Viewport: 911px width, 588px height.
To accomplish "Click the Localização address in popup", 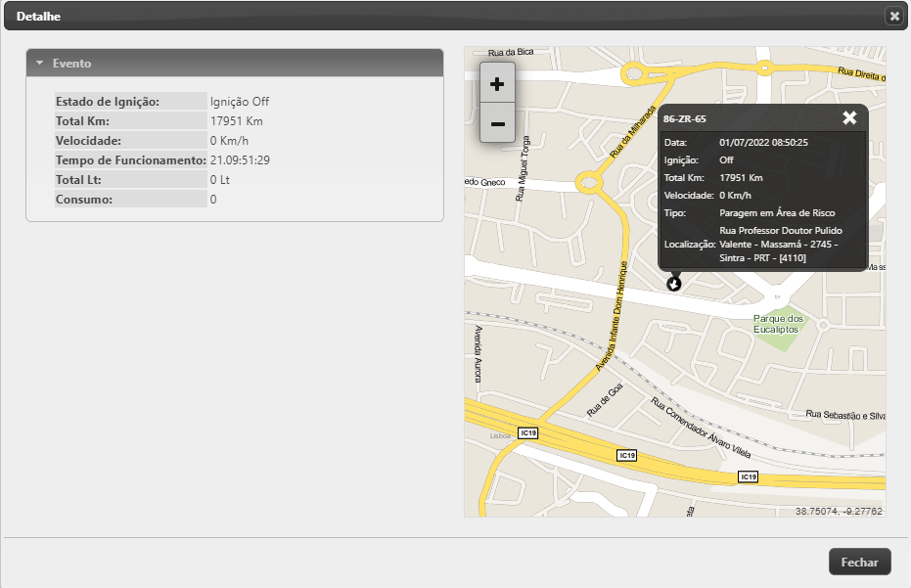I will [781, 244].
